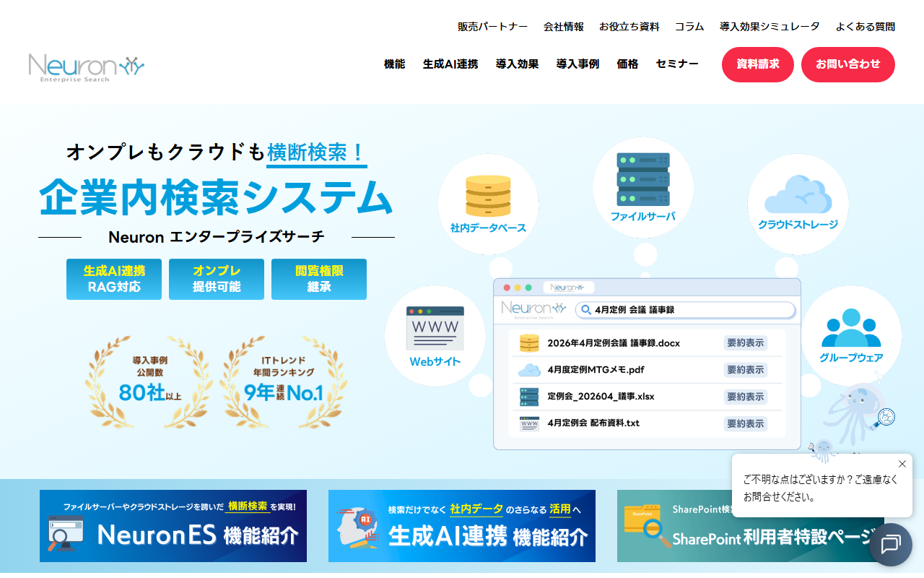924x578 pixels.
Task: Open the NeuronES 機能紹介 banner
Action: 173,526
